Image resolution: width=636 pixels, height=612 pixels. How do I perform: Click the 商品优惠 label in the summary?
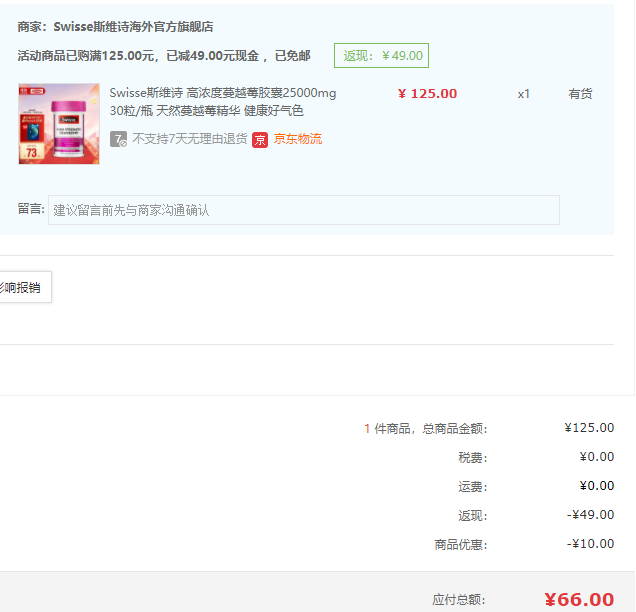(461, 545)
